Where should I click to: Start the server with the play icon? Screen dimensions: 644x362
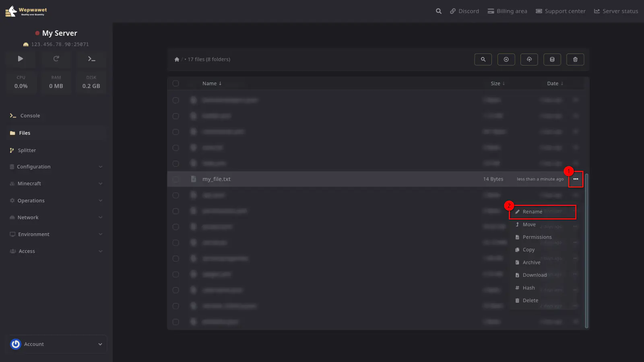21,59
